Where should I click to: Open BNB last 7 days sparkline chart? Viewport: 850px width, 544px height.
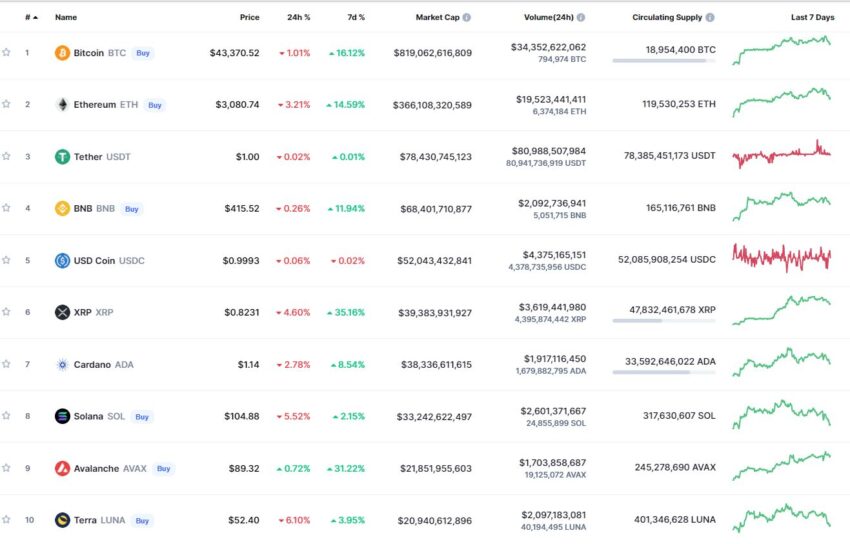(781, 207)
